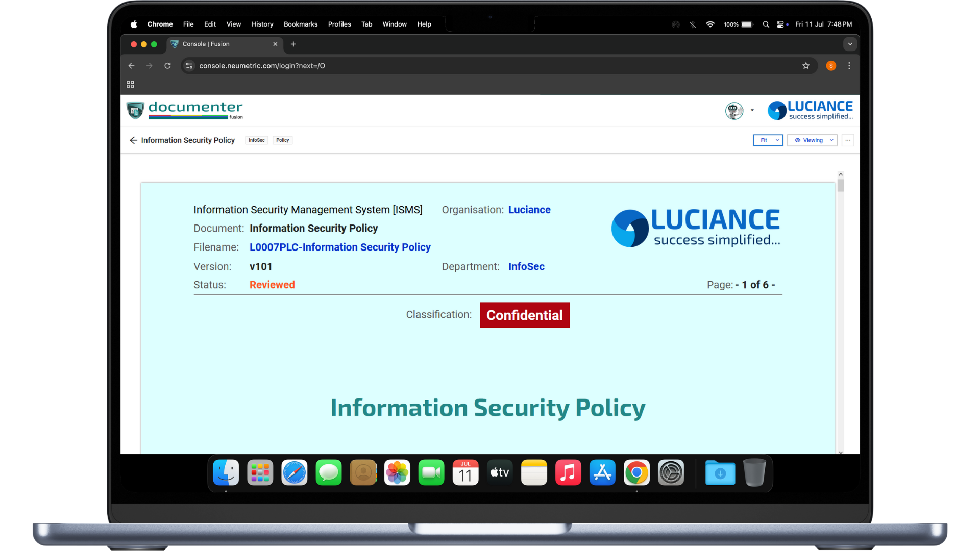980x551 pixels.
Task: Click the InfoSec tag chip
Action: [x=256, y=140]
